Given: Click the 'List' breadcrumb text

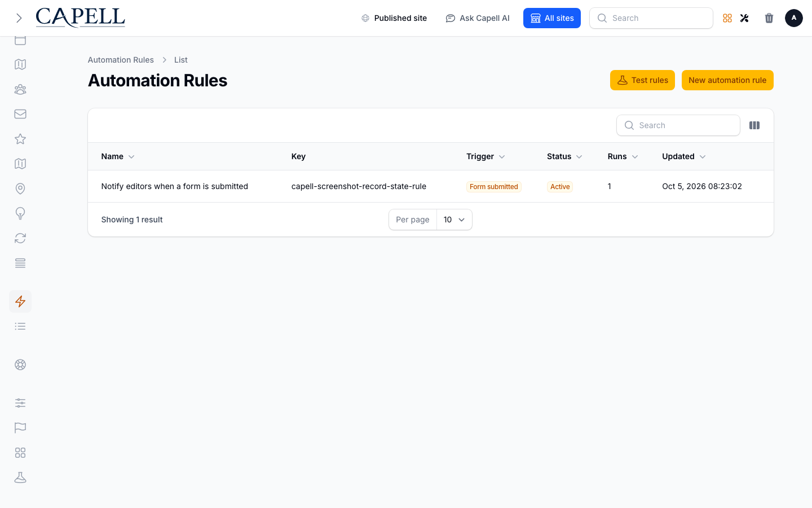Looking at the screenshot, I should [x=181, y=60].
